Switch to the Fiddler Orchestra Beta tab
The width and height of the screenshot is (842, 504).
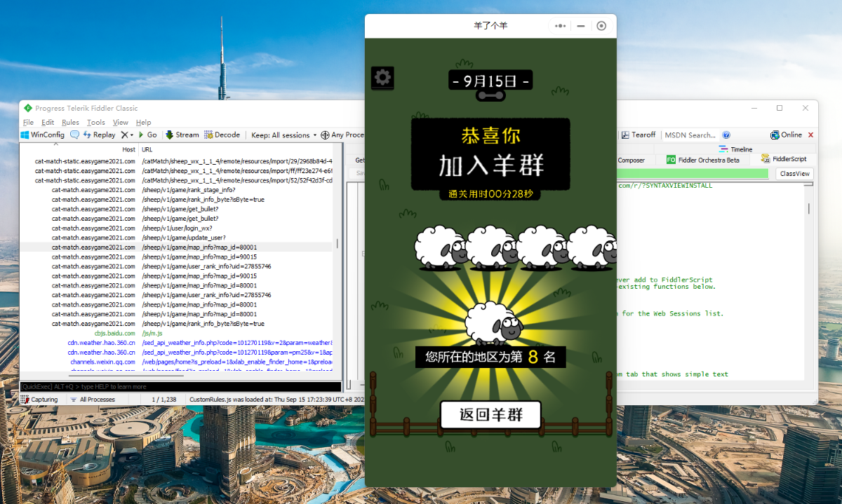tap(703, 160)
